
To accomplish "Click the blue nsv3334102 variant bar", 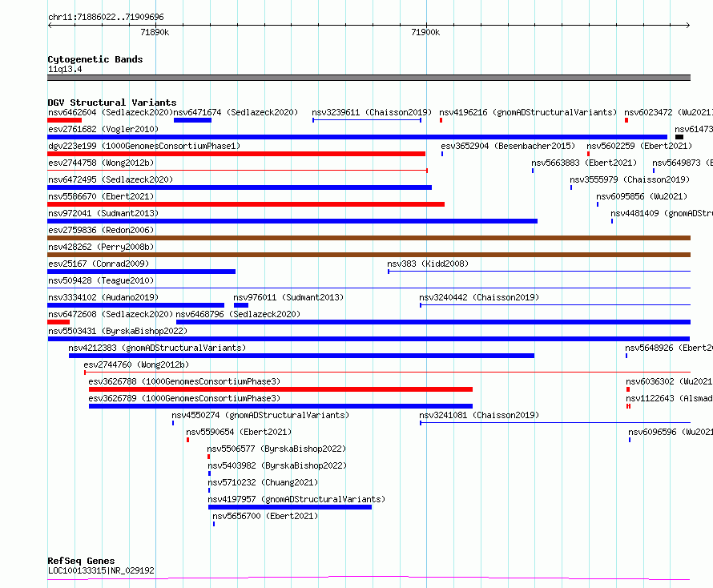I will (136, 305).
